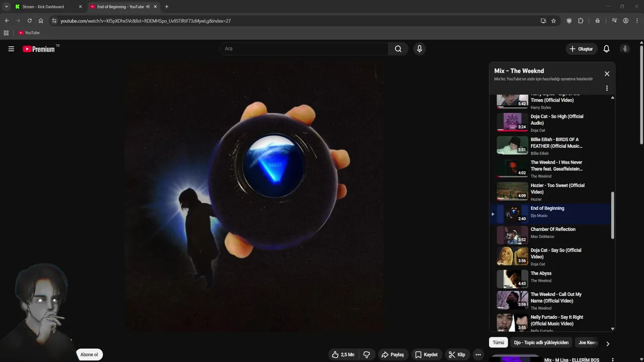Select the Joe Keery filter chip
The image size is (644, 362).
pyautogui.click(x=588, y=342)
